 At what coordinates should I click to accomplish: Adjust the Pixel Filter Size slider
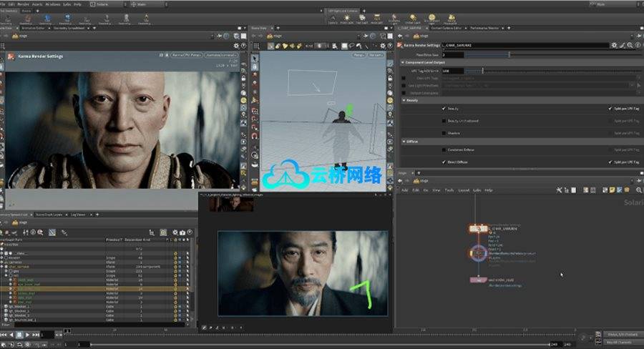[509, 54]
